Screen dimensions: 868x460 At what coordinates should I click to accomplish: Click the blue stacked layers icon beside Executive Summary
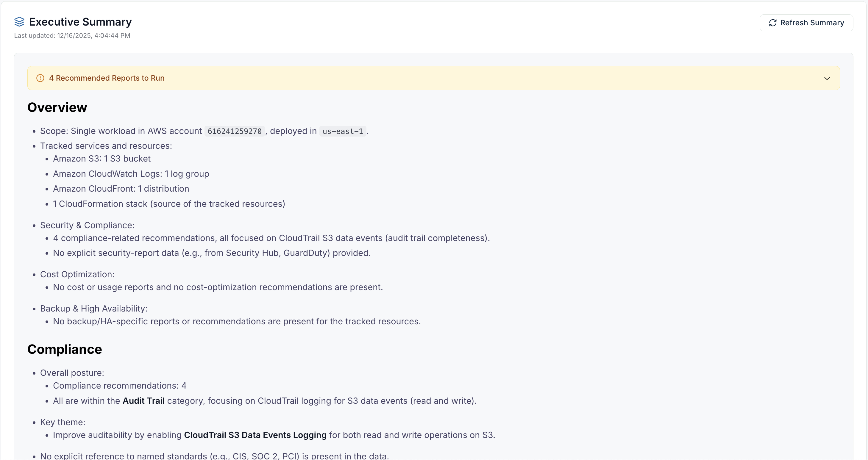tap(19, 21)
